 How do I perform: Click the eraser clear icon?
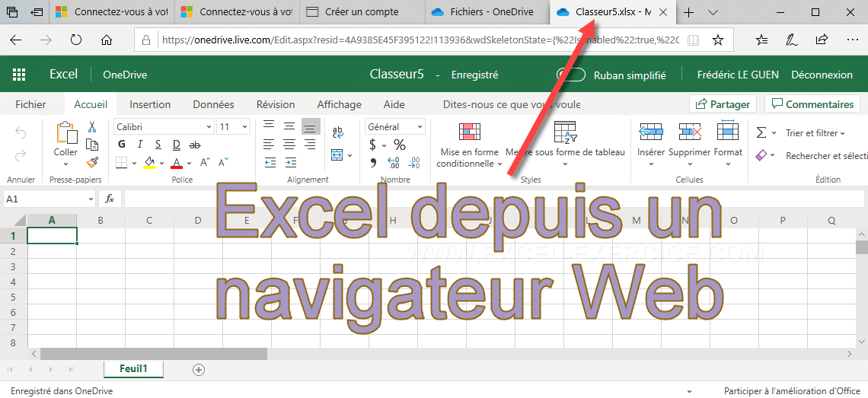[x=761, y=155]
